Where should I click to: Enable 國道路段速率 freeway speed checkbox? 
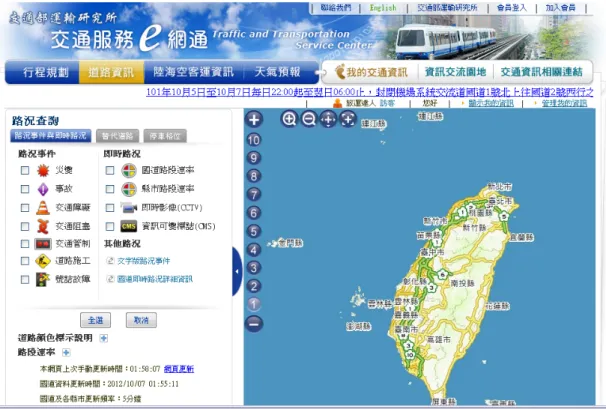[x=110, y=170]
